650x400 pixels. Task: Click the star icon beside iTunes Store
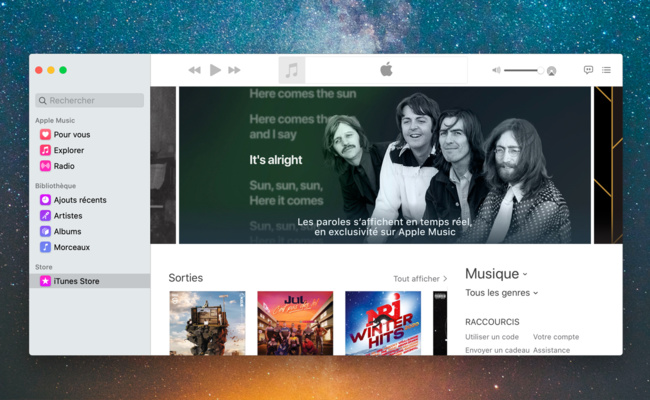[45, 281]
